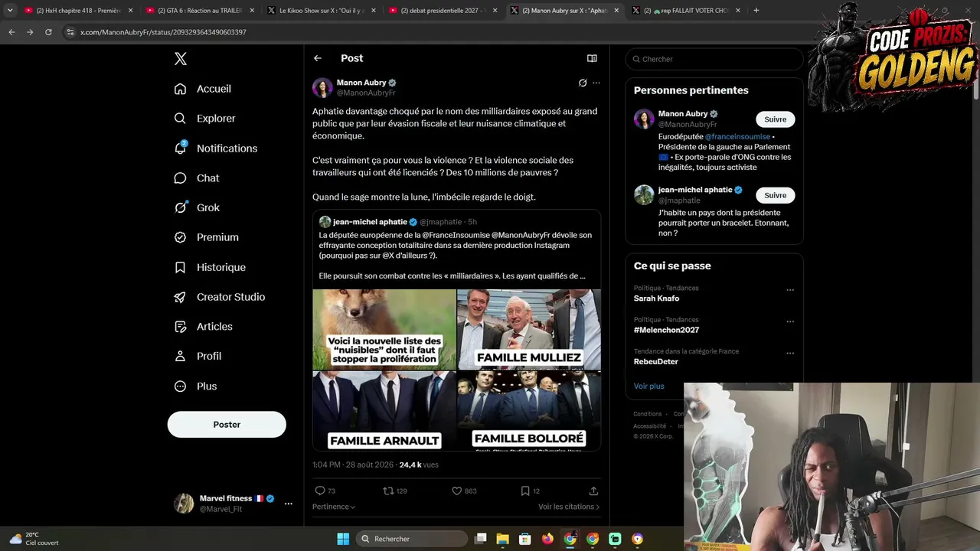Follow jean-michel aphatie with Suivre button
The width and height of the screenshot is (980, 551).
pos(776,195)
